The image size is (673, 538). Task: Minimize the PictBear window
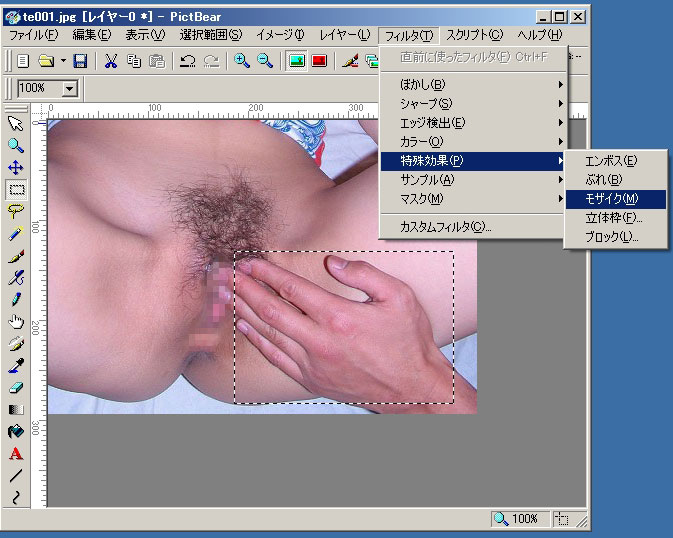coord(543,17)
